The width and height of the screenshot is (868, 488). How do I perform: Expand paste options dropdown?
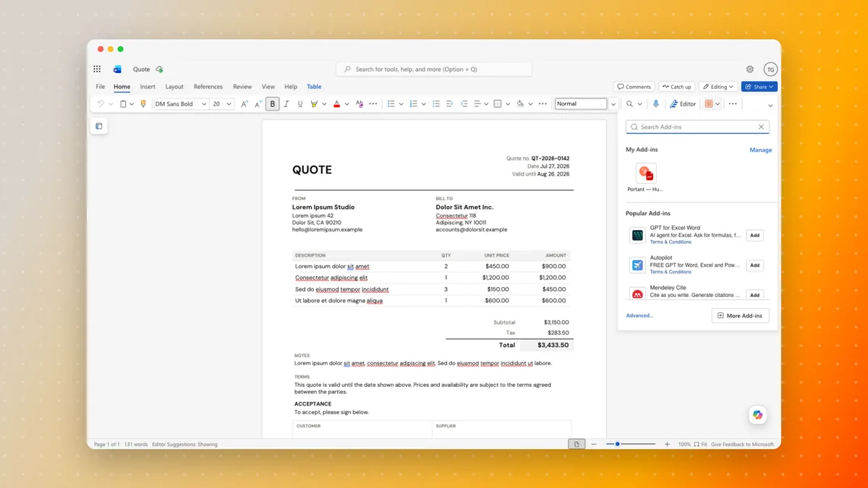point(132,104)
